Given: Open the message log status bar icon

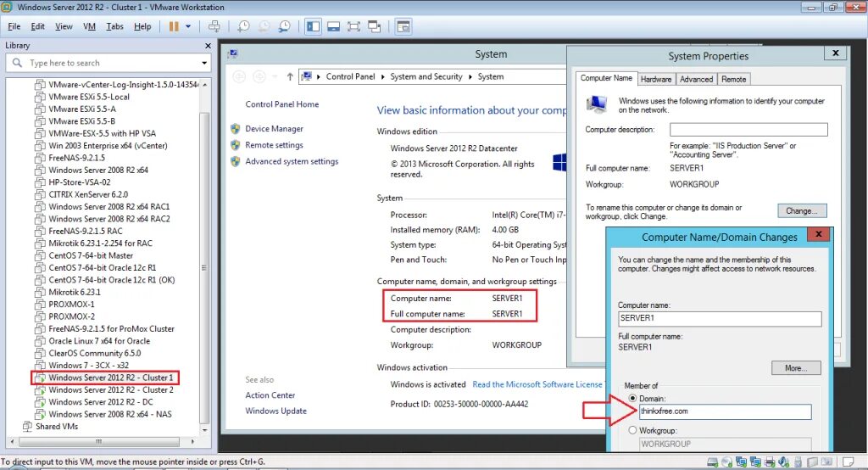Looking at the screenshot, I should 848,462.
